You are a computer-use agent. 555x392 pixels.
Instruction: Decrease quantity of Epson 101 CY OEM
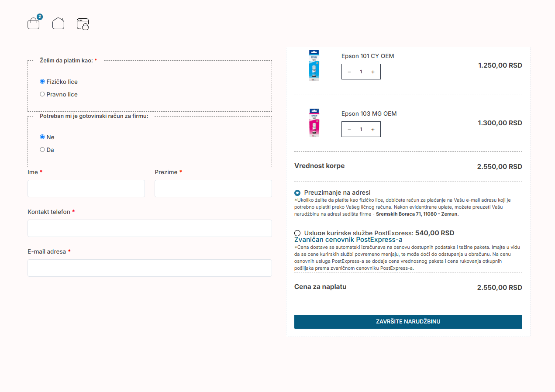(x=349, y=72)
